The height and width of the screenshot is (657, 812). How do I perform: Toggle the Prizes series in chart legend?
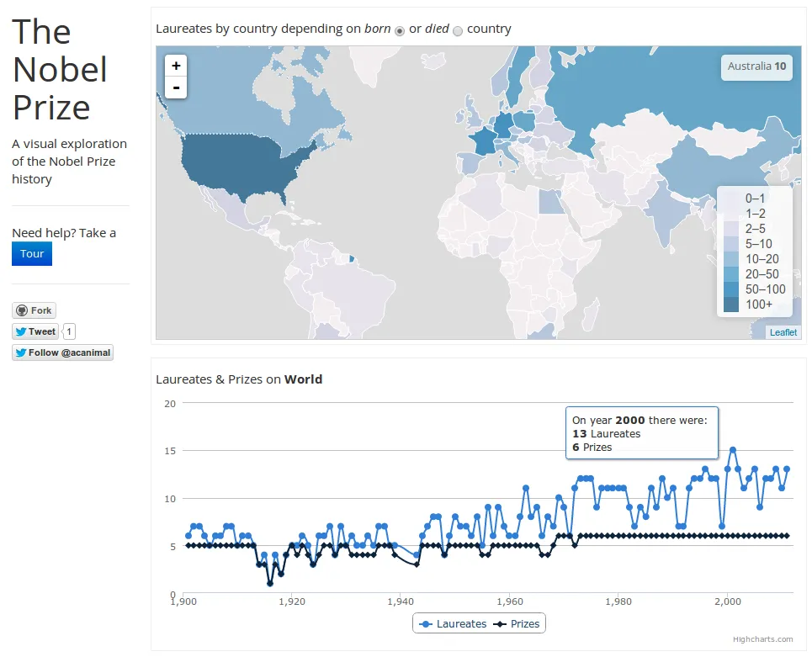click(x=517, y=624)
